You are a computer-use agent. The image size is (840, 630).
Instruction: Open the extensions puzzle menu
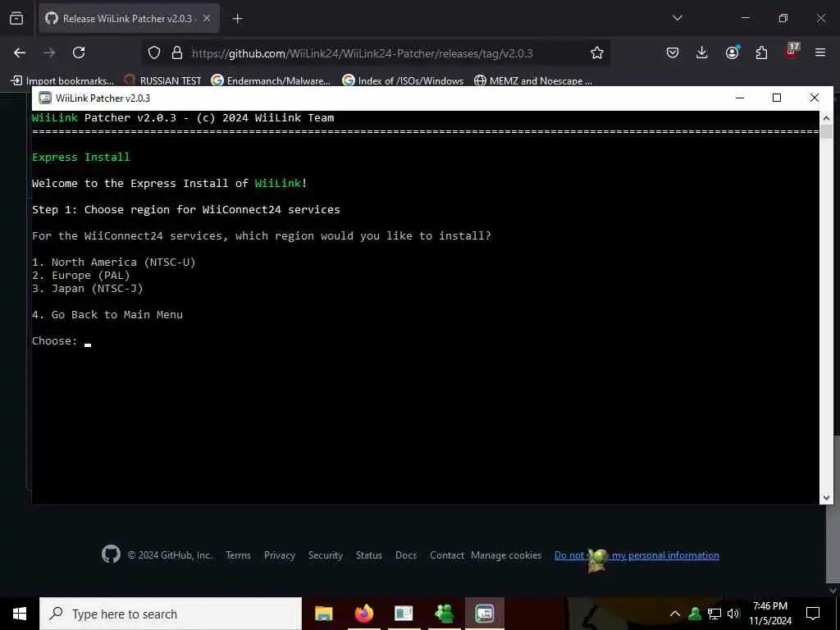pos(761,52)
